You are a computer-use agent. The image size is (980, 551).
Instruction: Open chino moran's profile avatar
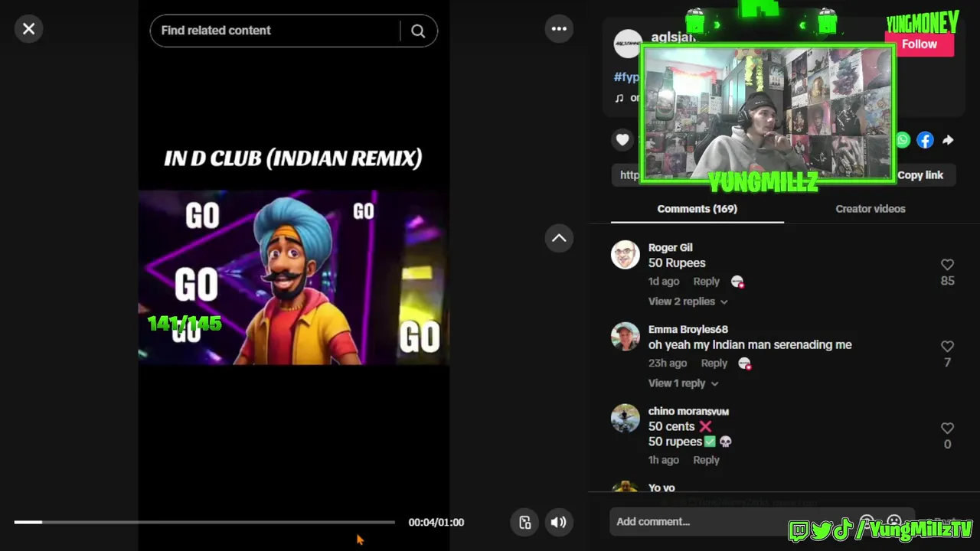click(x=625, y=419)
